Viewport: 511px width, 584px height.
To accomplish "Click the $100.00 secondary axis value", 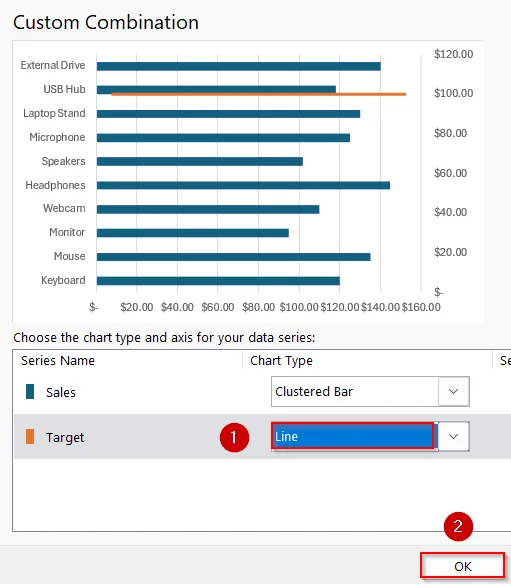I will pyautogui.click(x=453, y=93).
